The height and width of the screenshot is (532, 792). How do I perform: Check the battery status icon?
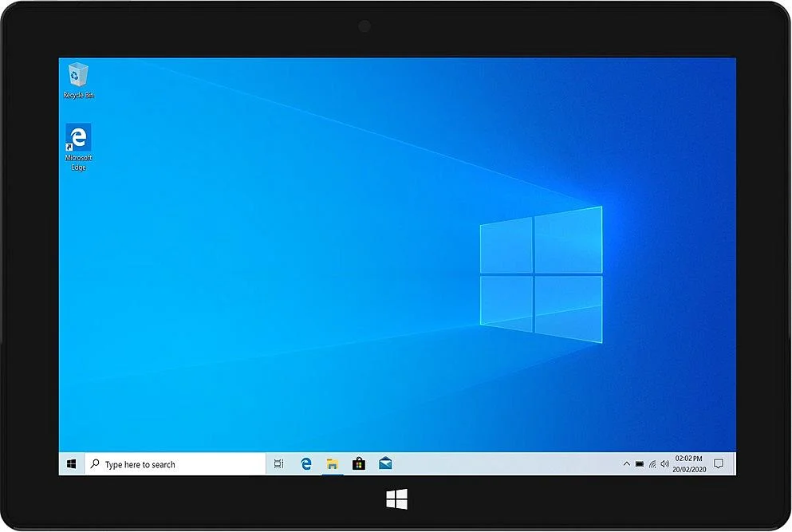(x=640, y=463)
